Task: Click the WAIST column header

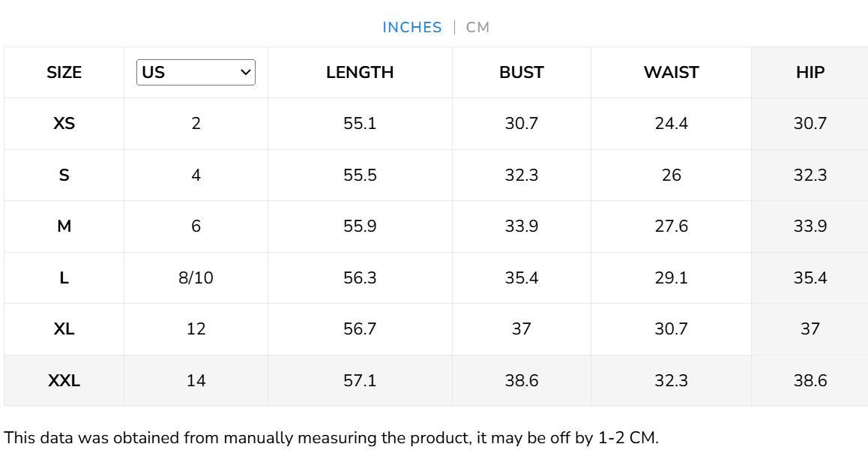Action: [x=671, y=73]
